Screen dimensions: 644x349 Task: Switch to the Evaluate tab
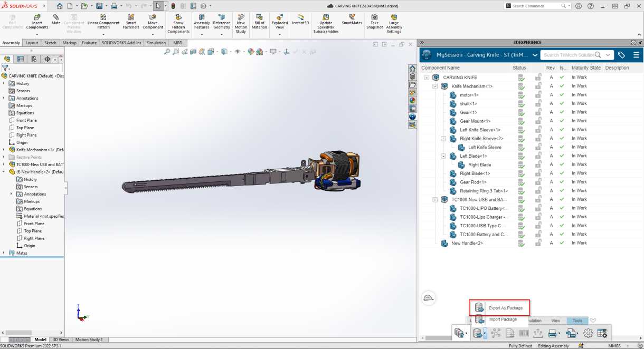click(x=89, y=43)
